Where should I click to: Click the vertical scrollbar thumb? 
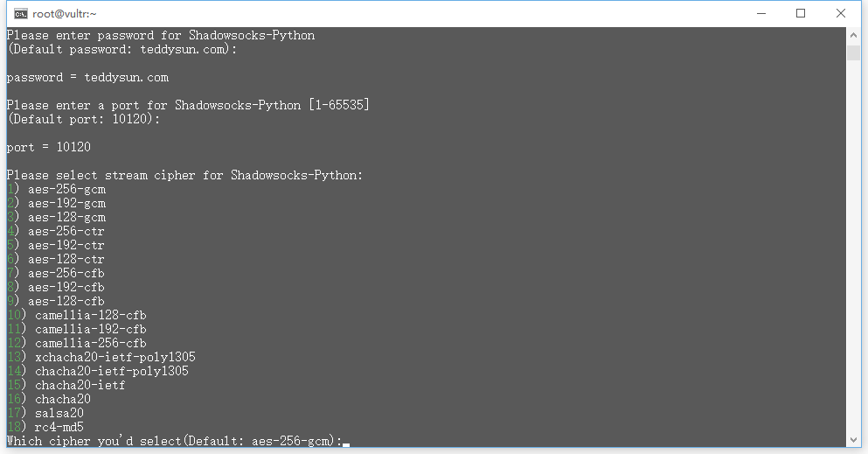coord(853,52)
